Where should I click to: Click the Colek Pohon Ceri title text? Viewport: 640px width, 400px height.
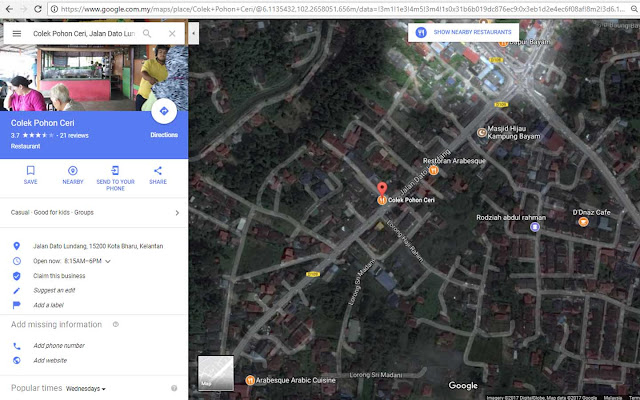pos(42,123)
